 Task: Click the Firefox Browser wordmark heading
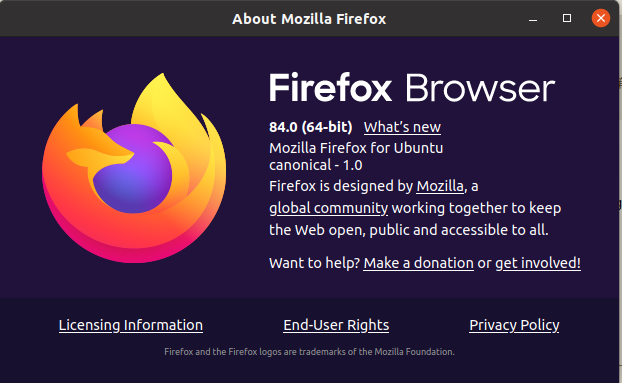pos(412,88)
